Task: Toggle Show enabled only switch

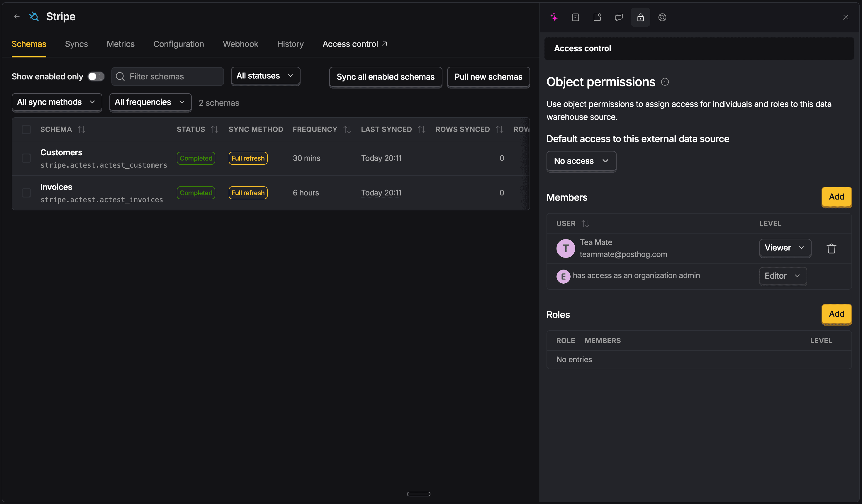Action: (x=96, y=76)
